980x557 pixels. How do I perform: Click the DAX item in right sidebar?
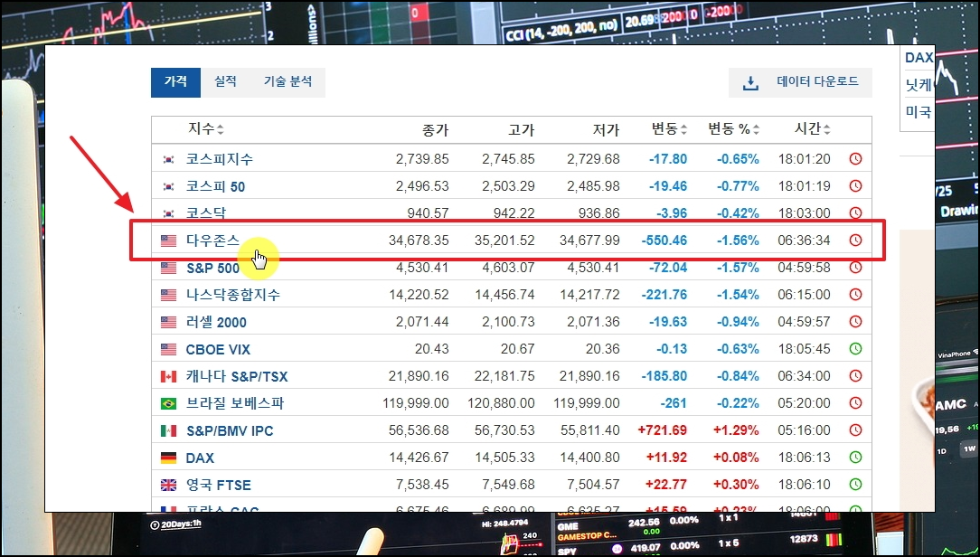tap(919, 58)
